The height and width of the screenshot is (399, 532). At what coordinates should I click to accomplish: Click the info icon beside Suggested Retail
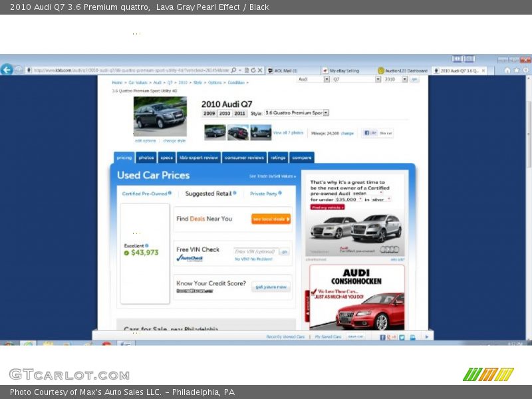pyautogui.click(x=235, y=193)
